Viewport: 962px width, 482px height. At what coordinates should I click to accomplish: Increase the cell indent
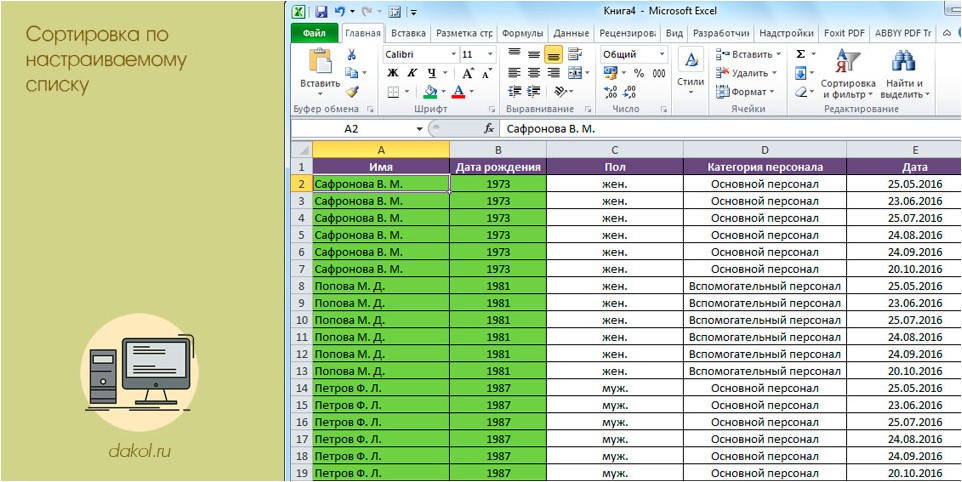point(534,92)
